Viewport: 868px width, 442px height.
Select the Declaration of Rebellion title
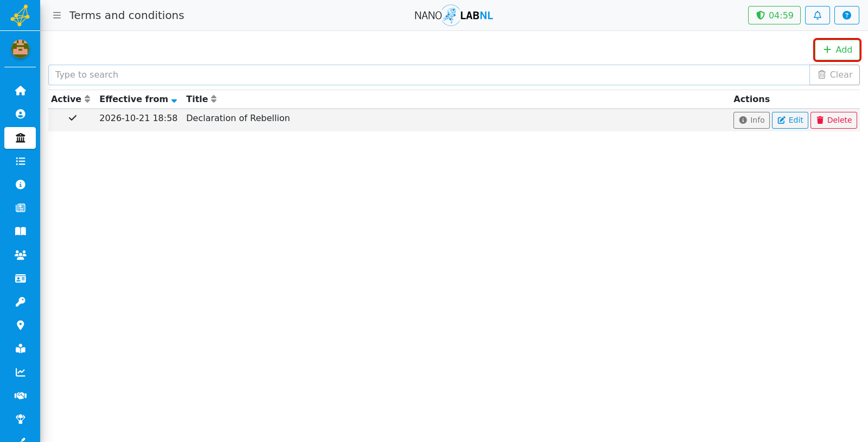tap(238, 118)
